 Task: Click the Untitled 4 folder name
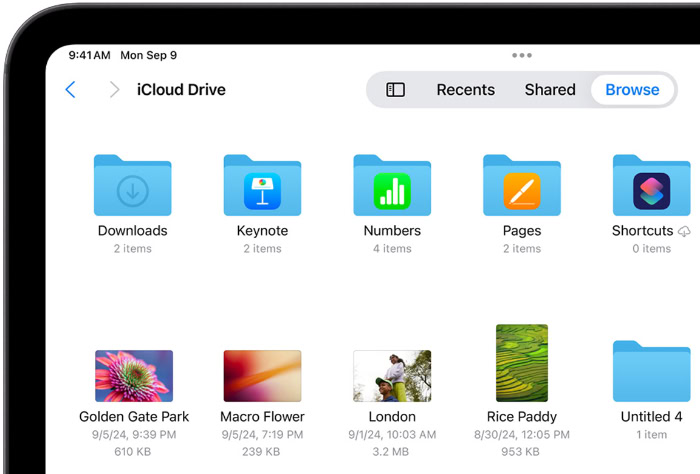pyautogui.click(x=651, y=417)
